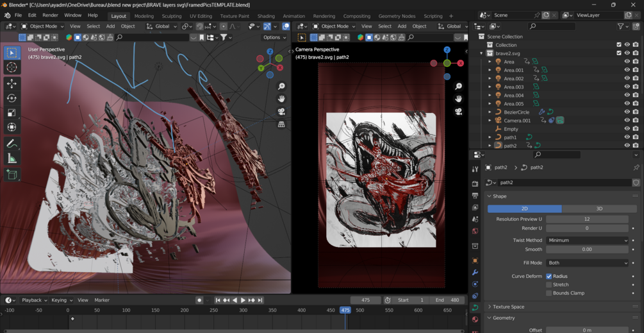Enable the Stretch checkbox
This screenshot has height=333, width=644.
point(549,284)
